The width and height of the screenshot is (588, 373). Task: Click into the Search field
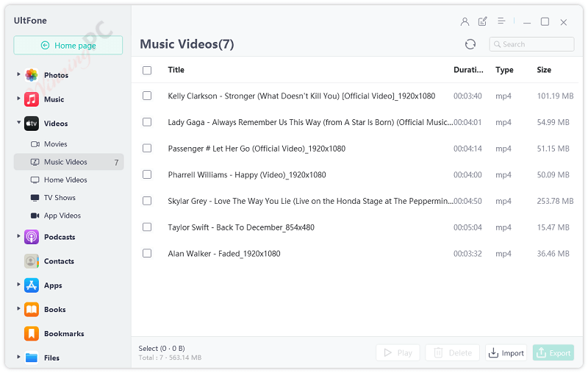coord(531,44)
